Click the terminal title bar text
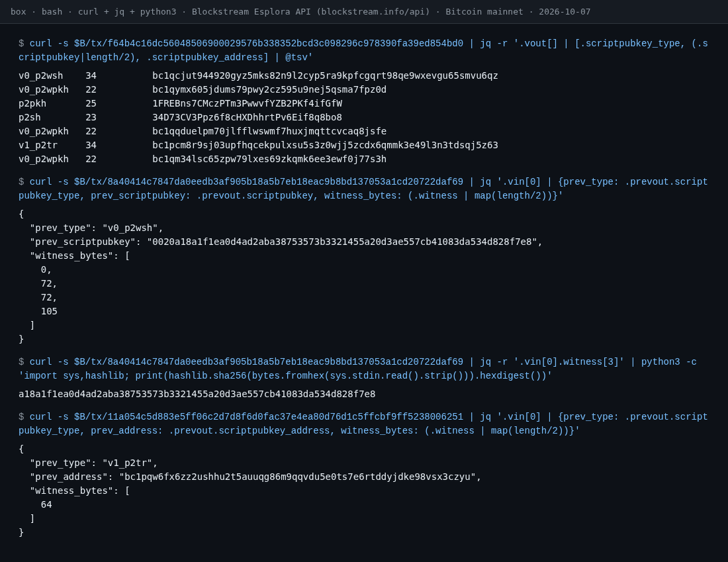 (300, 12)
